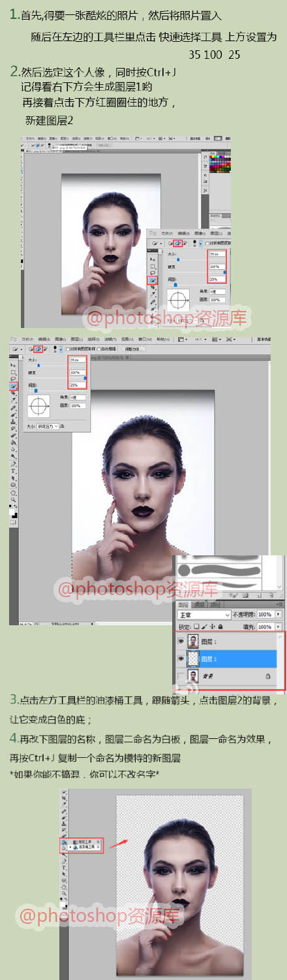This screenshot has width=287, height=980.
Task: Open 填充 100% arrow dropdown
Action: click(279, 627)
